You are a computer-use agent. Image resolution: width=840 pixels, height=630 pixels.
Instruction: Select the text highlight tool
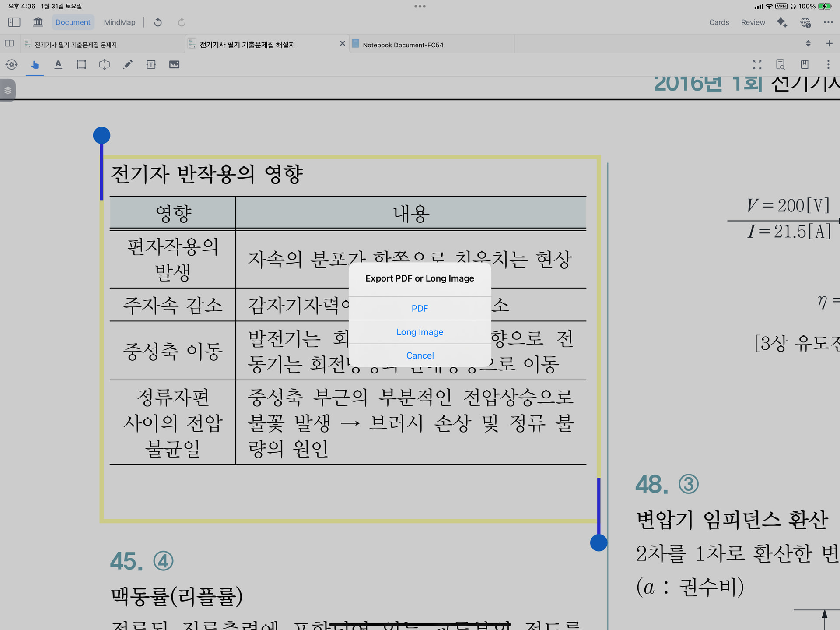tap(58, 65)
